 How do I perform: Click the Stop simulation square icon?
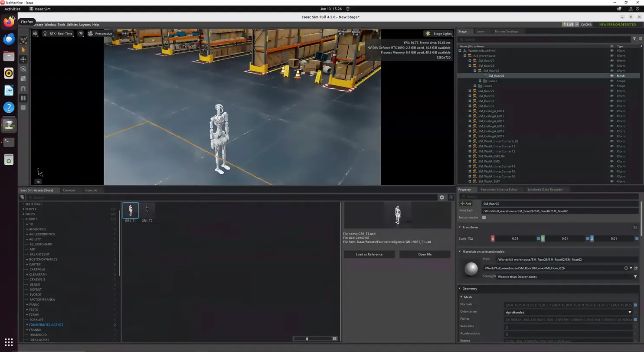tap(23, 108)
